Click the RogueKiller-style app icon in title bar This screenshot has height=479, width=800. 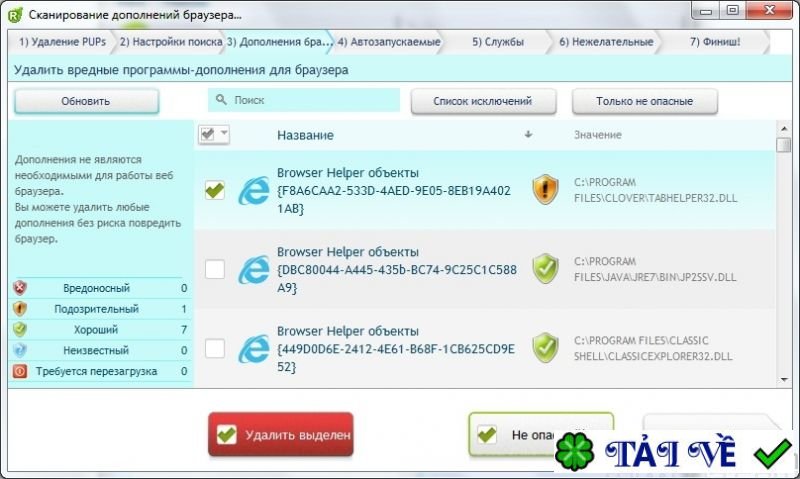pyautogui.click(x=15, y=14)
